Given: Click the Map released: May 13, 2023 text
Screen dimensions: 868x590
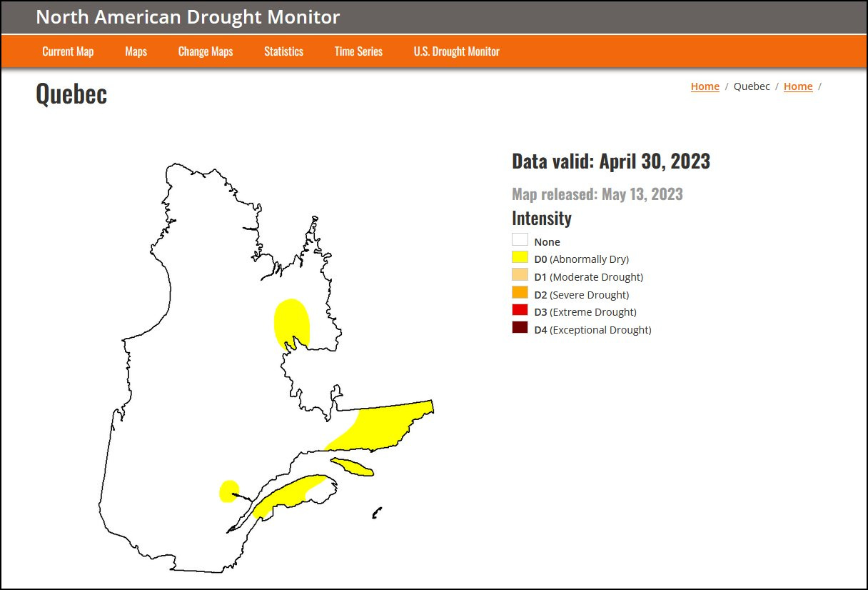Looking at the screenshot, I should [x=597, y=194].
